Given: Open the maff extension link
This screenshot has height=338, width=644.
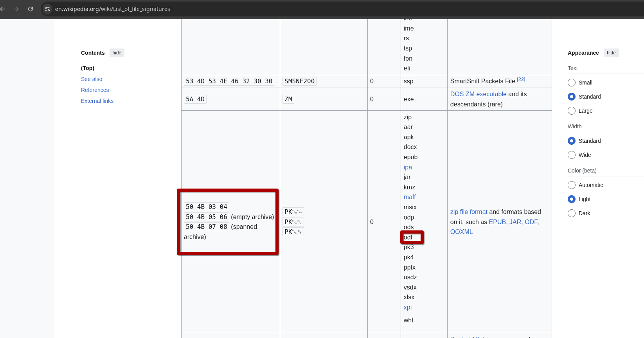Looking at the screenshot, I should (x=410, y=197).
